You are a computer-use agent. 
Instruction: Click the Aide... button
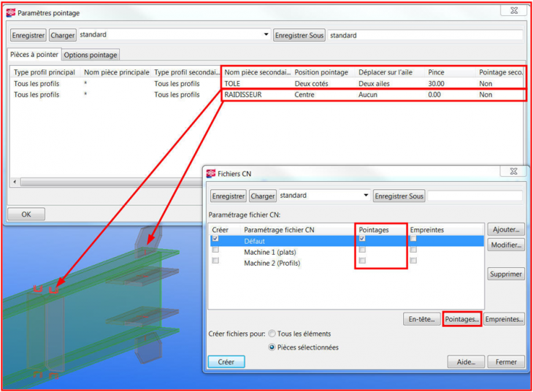pos(466,362)
